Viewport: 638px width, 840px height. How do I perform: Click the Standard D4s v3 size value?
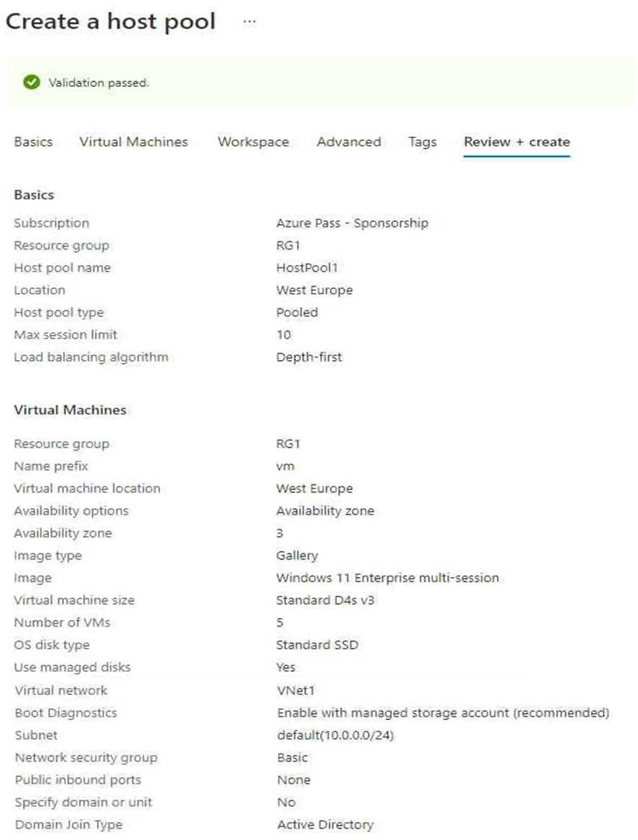click(x=325, y=600)
